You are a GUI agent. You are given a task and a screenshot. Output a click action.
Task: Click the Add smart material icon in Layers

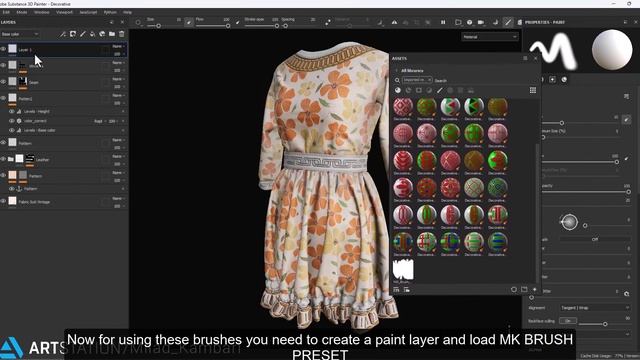[x=102, y=34]
